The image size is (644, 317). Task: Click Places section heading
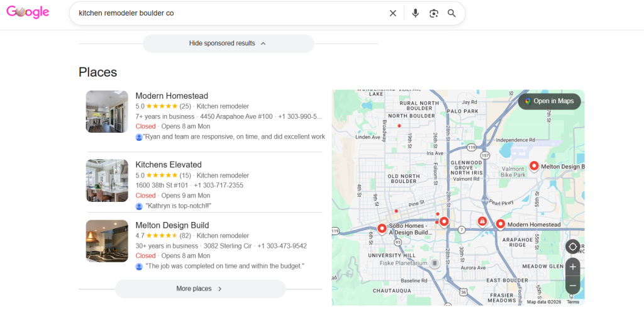97,72
